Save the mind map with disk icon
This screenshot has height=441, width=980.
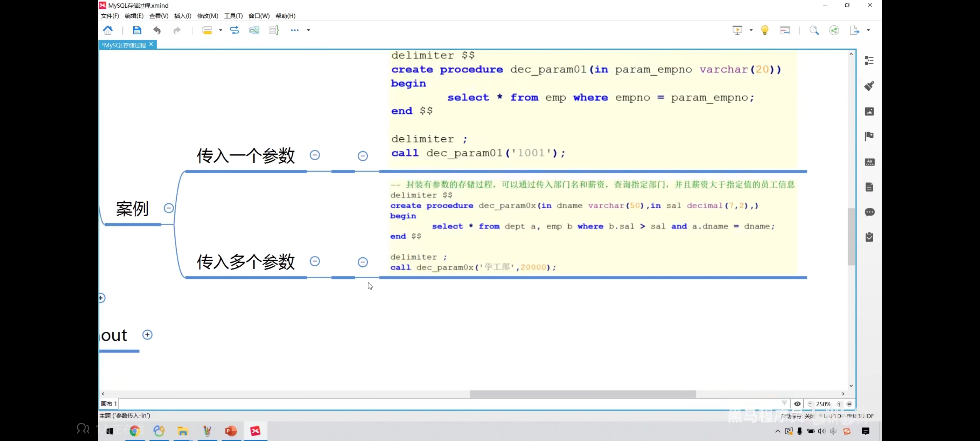[x=137, y=30]
